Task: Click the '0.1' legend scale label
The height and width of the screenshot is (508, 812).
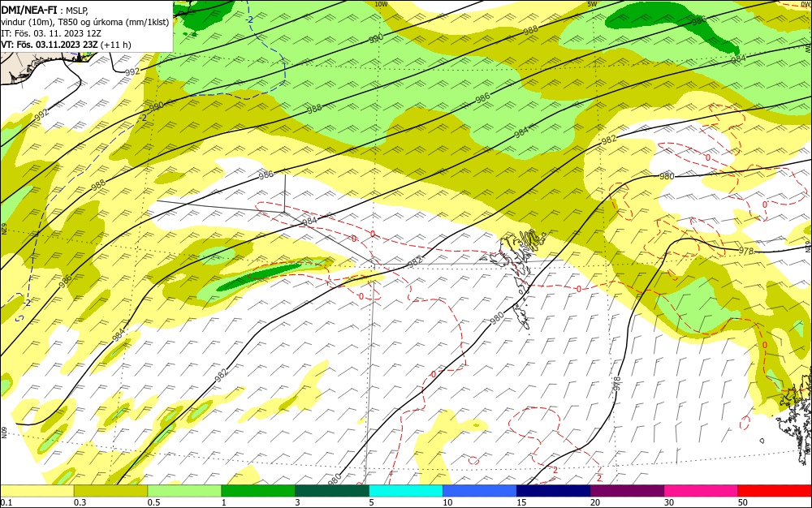Action: [x=6, y=503]
